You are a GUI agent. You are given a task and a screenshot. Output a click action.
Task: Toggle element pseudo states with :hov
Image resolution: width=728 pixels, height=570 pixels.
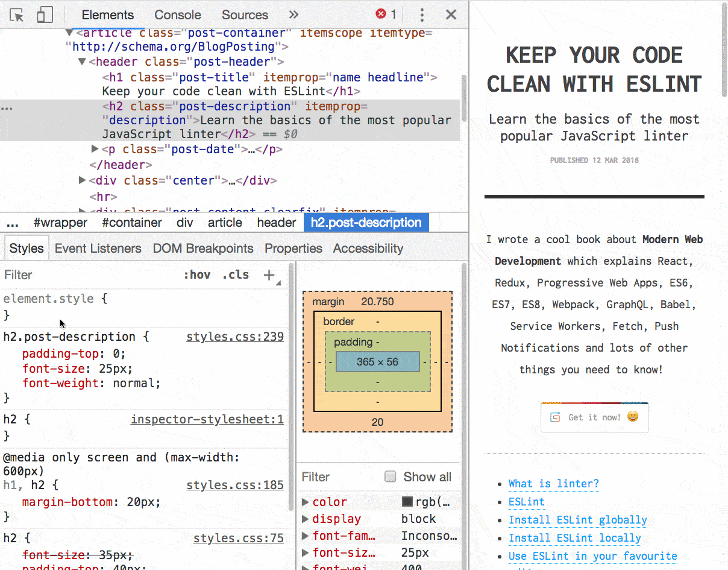[x=197, y=274]
